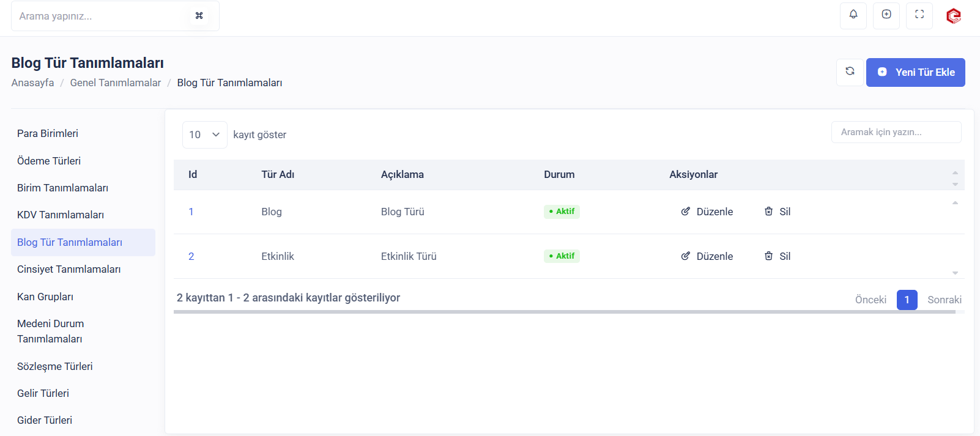Go to Kan Grupları section

click(45, 297)
